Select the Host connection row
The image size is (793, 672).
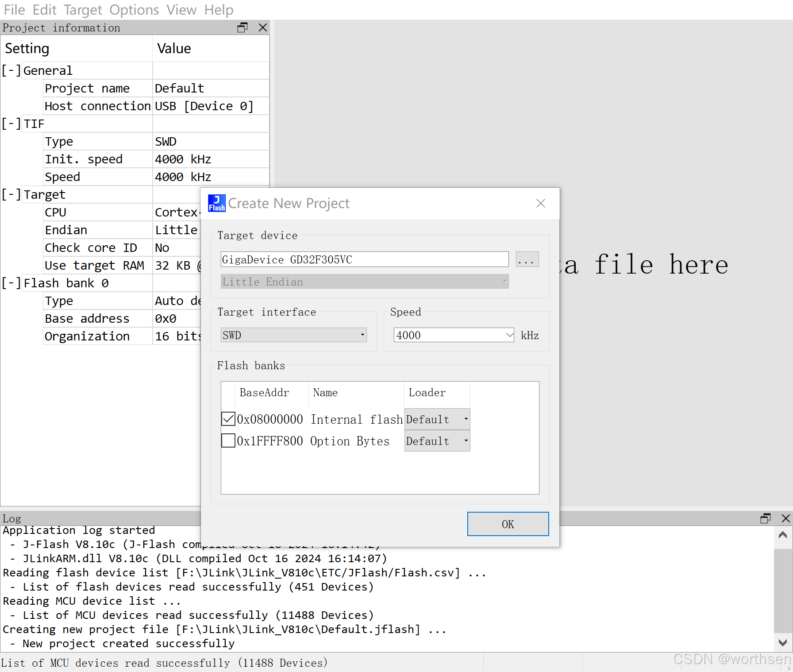(156, 106)
